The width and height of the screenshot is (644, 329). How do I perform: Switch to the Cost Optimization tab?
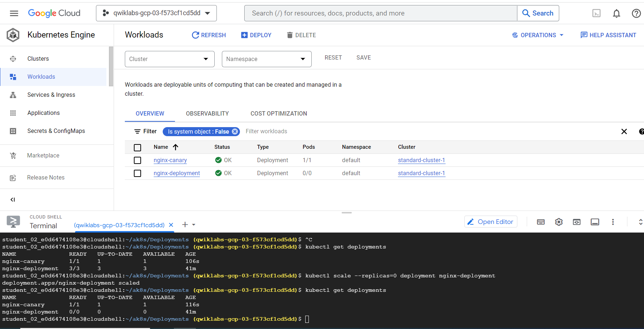click(x=279, y=113)
